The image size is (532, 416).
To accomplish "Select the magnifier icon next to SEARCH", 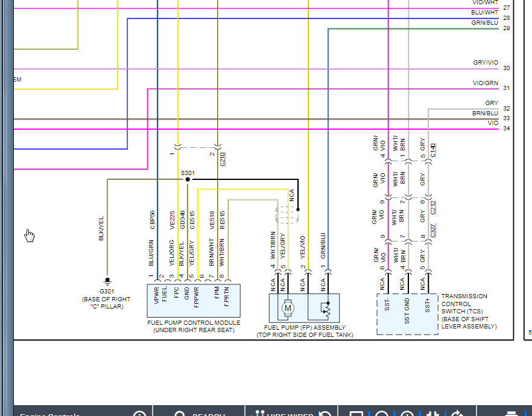I will point(179,414).
